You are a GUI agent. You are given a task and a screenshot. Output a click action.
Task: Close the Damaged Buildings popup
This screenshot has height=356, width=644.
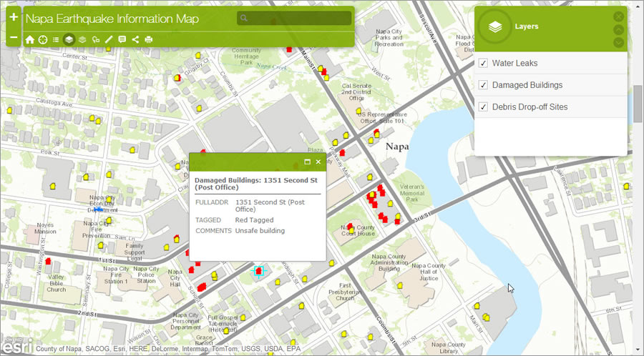(x=318, y=162)
